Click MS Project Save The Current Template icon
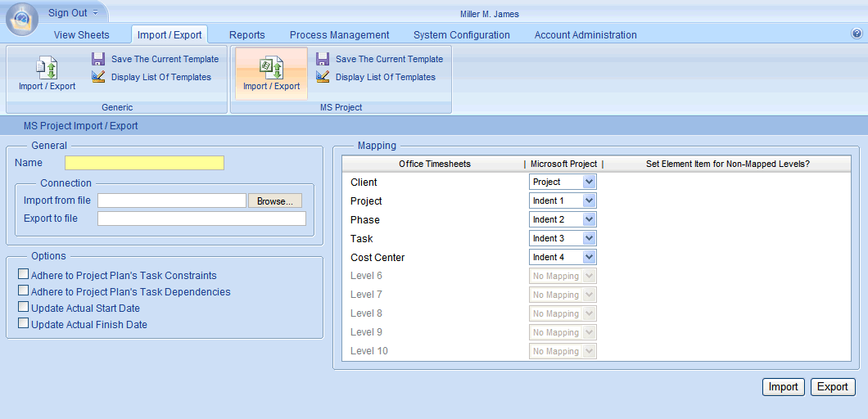This screenshot has height=419, width=868. 323,59
